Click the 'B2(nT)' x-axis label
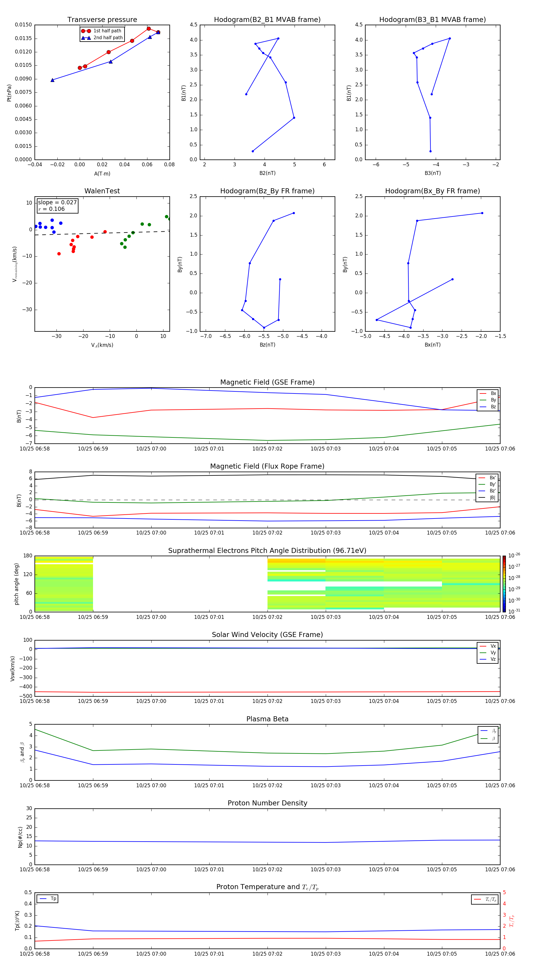This screenshot has height=980, width=535. pyautogui.click(x=267, y=173)
